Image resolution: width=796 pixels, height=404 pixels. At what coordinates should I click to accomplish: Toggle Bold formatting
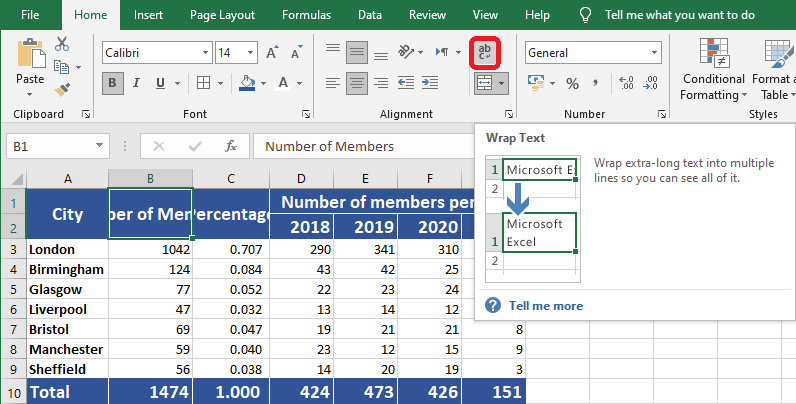tap(112, 83)
